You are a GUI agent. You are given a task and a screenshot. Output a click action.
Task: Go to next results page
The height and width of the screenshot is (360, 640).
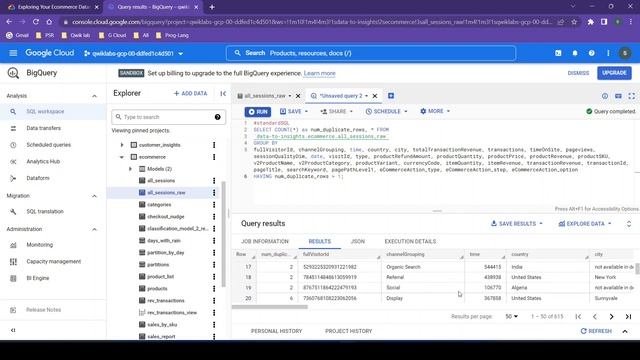(611, 316)
